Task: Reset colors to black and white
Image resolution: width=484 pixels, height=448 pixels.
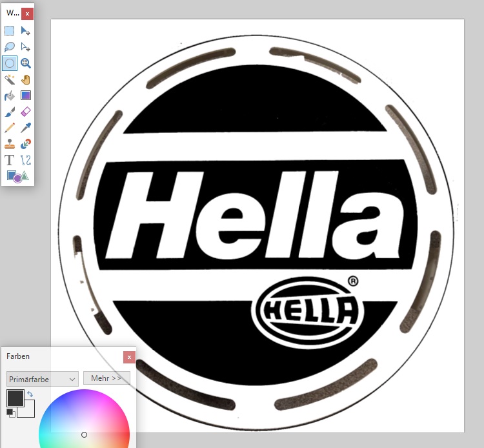Action: tap(11, 412)
